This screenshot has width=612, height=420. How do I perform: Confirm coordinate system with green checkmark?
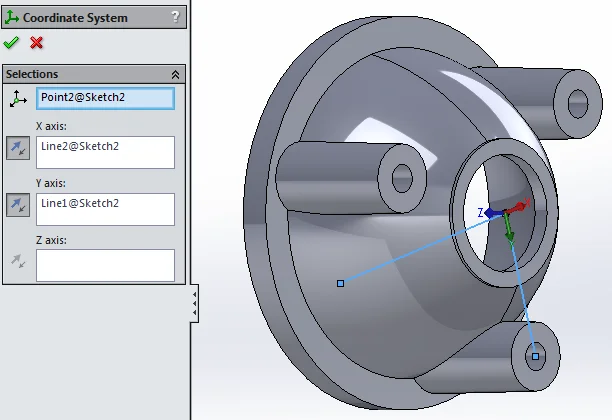[x=11, y=43]
